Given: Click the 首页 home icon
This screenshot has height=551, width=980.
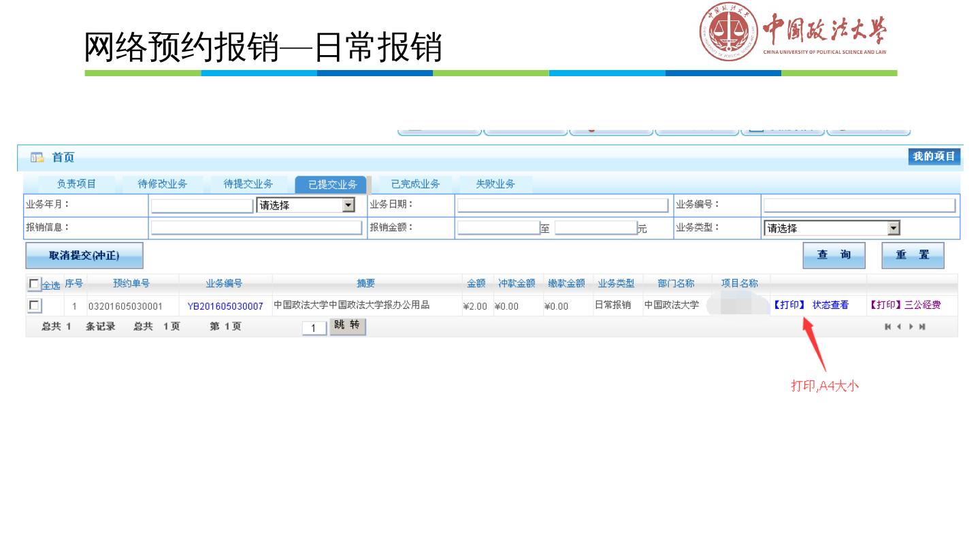Looking at the screenshot, I should (x=35, y=158).
